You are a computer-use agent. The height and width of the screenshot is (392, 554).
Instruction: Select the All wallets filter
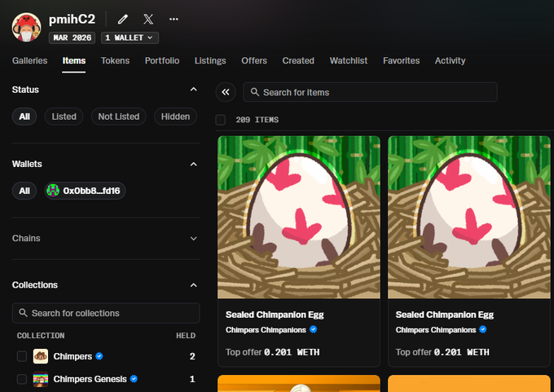pos(24,191)
